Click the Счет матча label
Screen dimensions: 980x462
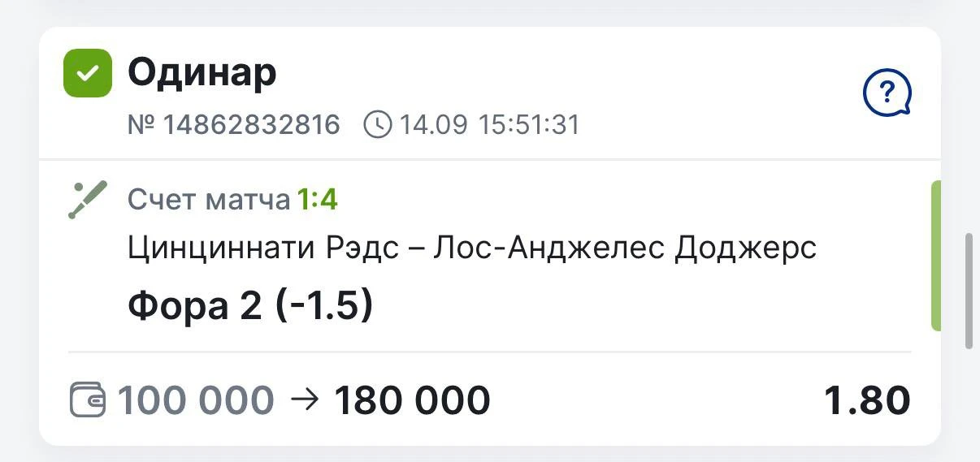point(209,200)
